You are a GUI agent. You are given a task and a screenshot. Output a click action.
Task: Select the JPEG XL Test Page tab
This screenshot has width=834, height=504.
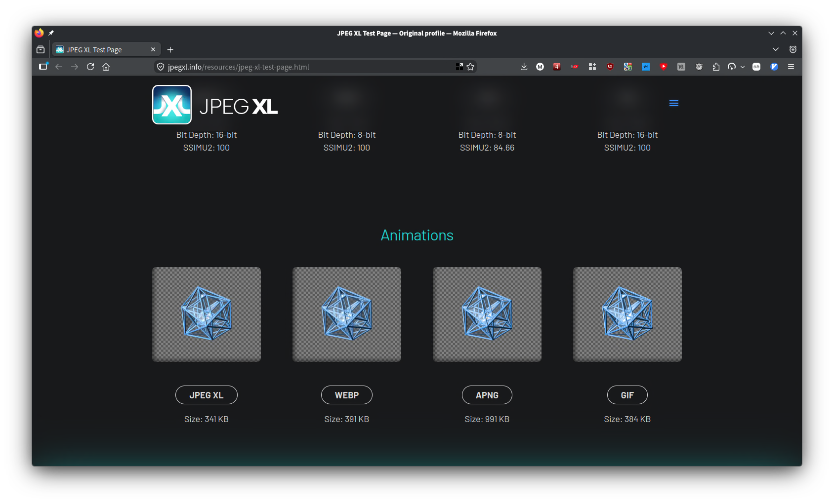106,49
